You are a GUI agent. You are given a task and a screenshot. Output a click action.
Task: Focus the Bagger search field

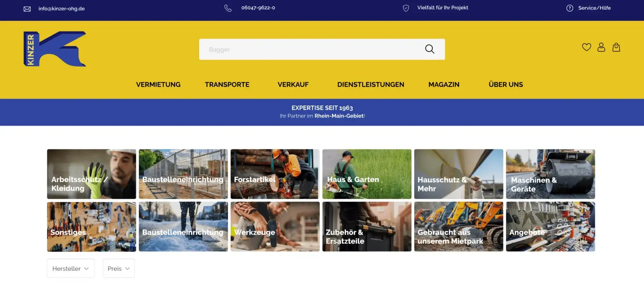[310, 49]
